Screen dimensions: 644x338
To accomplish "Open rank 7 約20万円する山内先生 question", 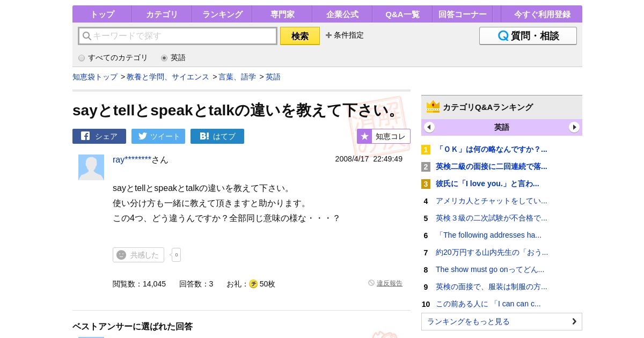I will 492,252.
